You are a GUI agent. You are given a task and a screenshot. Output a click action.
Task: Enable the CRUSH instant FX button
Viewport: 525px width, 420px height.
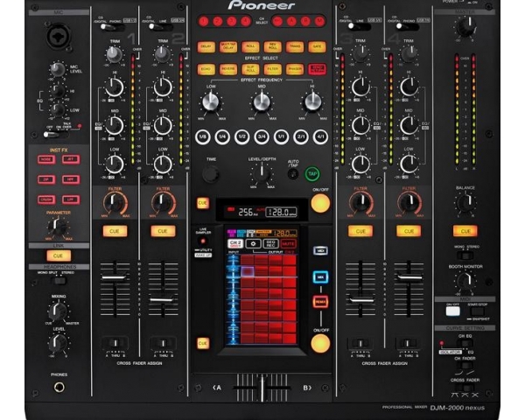point(45,199)
